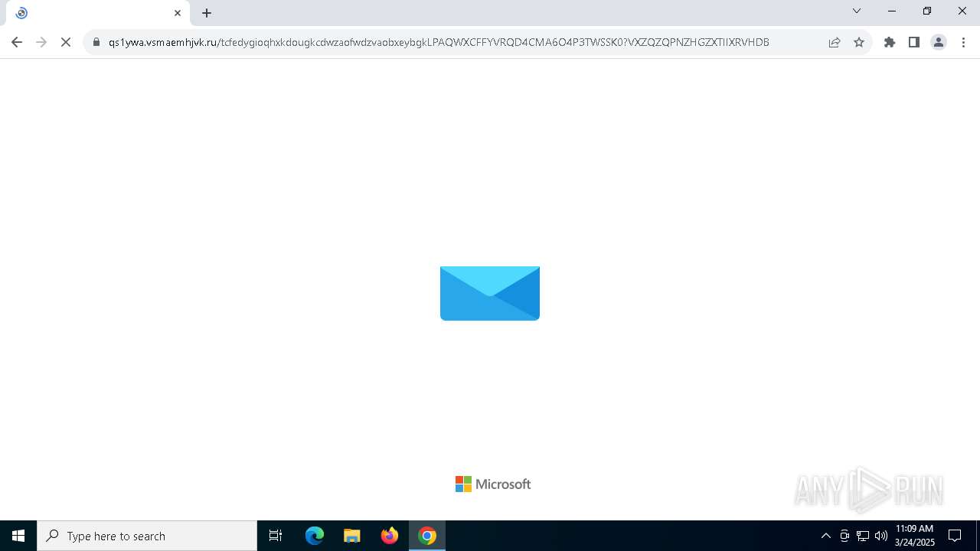Viewport: 980px width, 551px height.
Task: Focus the address bar URL
Action: tap(439, 42)
